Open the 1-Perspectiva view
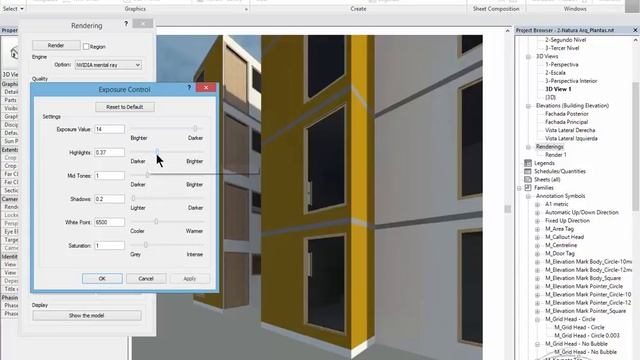 [562, 64]
